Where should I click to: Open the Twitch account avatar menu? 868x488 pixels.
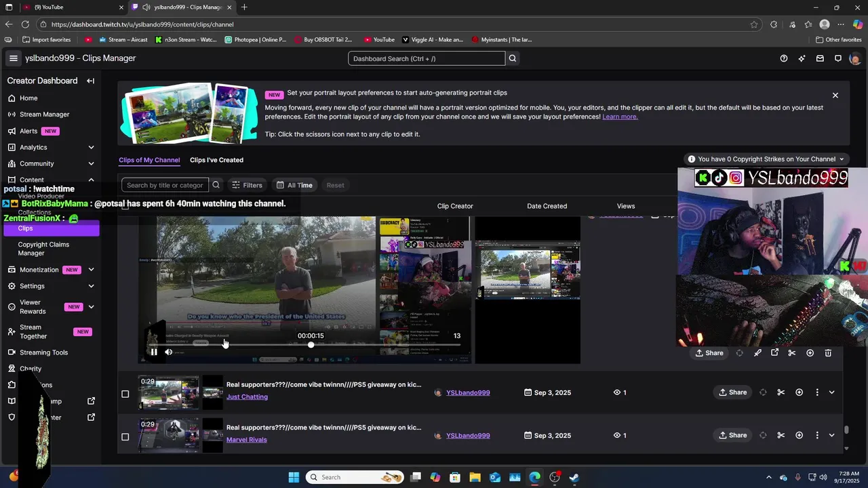[854, 58]
